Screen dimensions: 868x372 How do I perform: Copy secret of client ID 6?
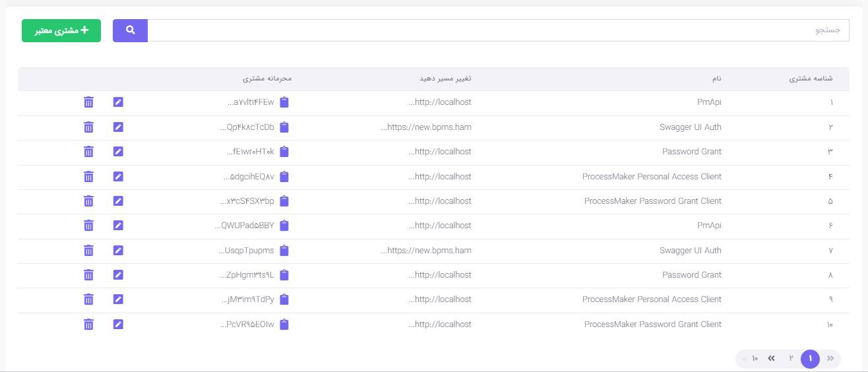point(284,226)
